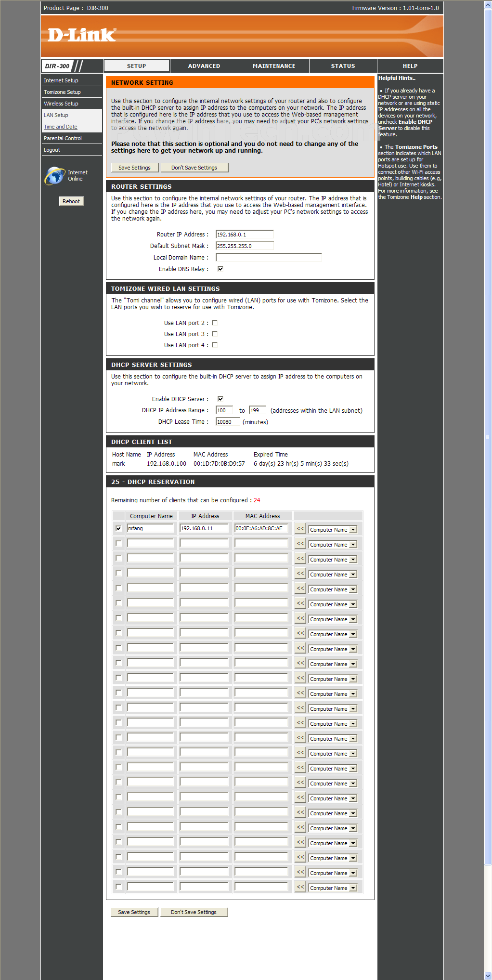The width and height of the screenshot is (492, 980).
Task: Open the Computer Name dropdown in the mfang row
Action: [x=333, y=530]
